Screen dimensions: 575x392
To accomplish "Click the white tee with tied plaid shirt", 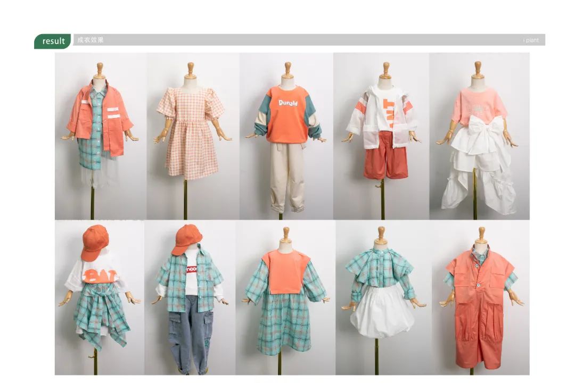I will (x=100, y=298).
